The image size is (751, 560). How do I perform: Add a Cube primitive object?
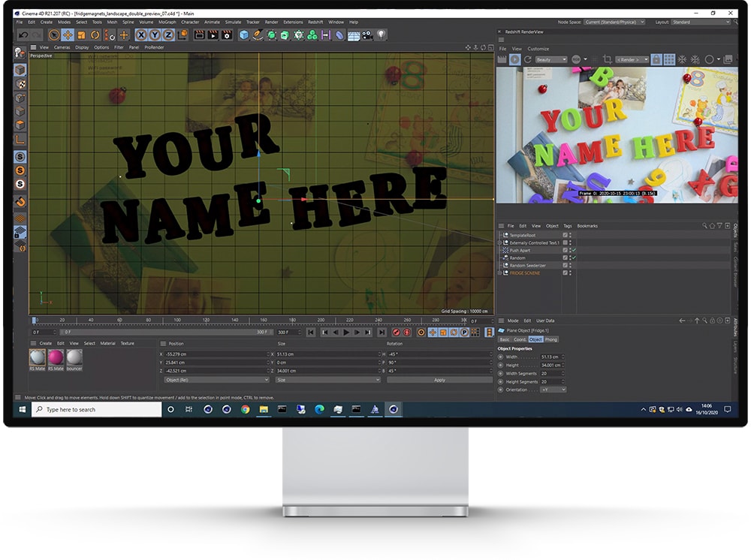pyautogui.click(x=244, y=35)
